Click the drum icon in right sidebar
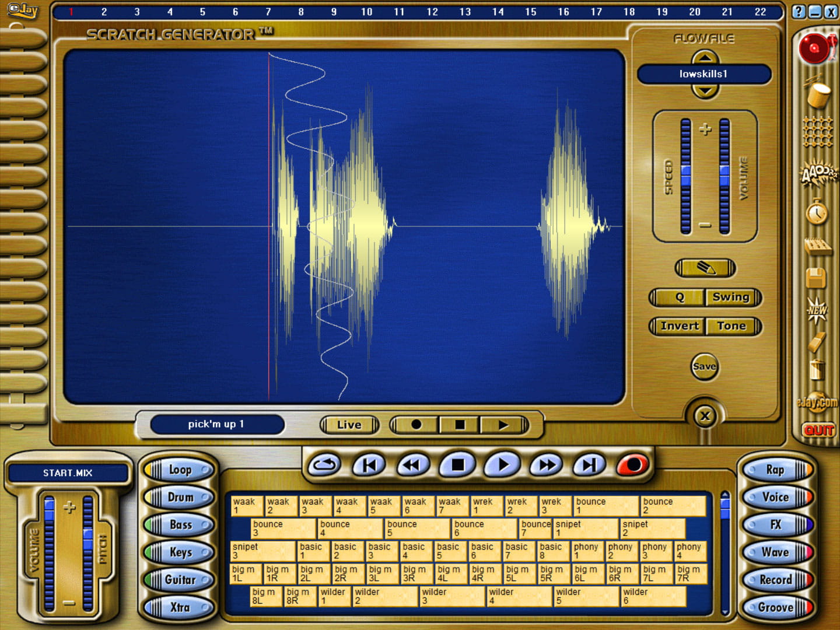Image resolution: width=840 pixels, height=630 pixels. pyautogui.click(x=818, y=93)
